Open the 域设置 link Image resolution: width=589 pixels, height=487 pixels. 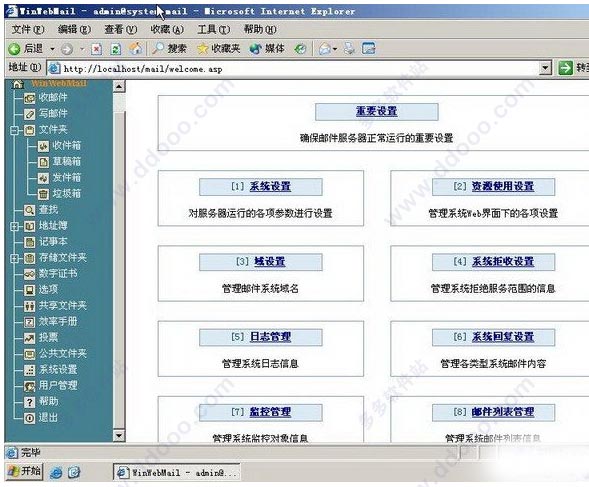pos(269,262)
